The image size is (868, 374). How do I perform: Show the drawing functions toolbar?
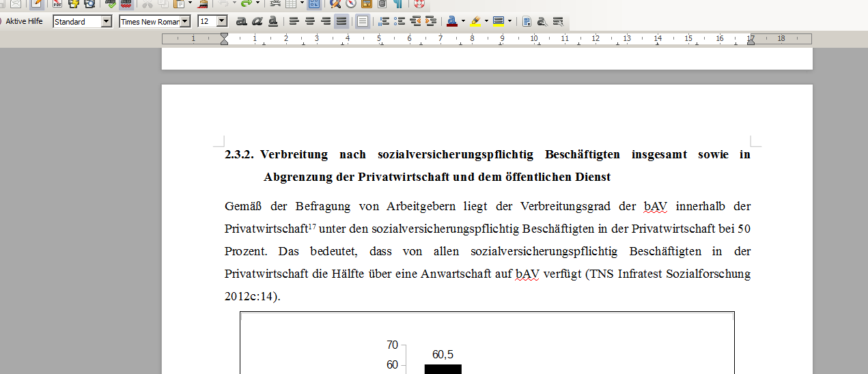(x=314, y=3)
